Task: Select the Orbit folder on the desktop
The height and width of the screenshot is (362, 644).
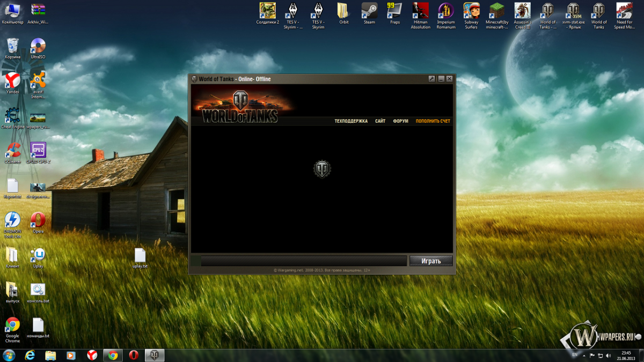Action: [x=343, y=13]
